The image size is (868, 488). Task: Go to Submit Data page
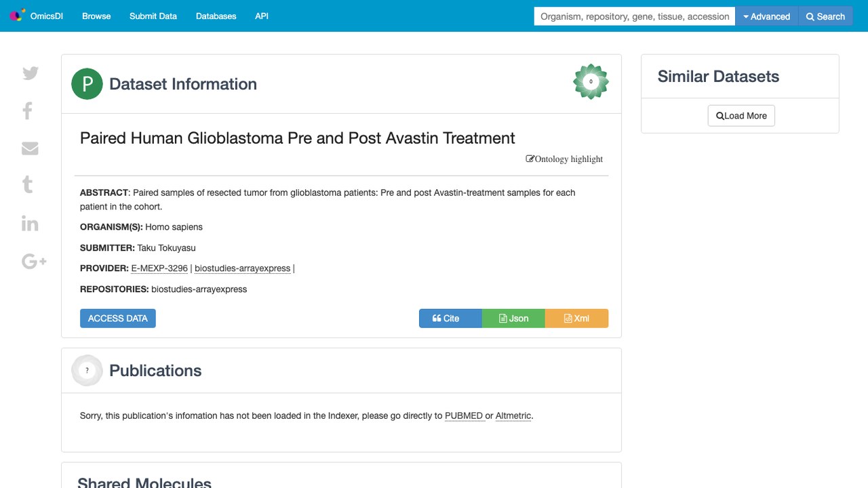(x=153, y=16)
